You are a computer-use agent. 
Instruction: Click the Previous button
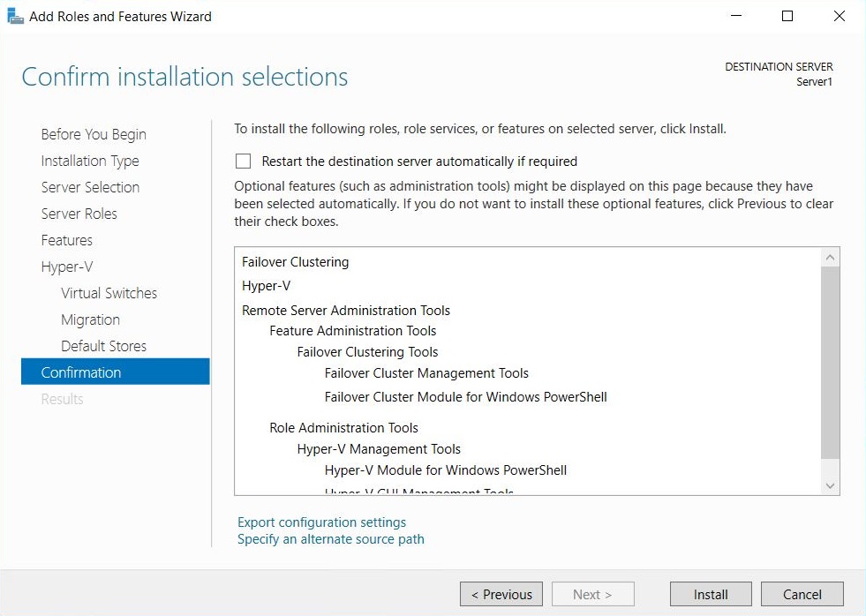501,594
